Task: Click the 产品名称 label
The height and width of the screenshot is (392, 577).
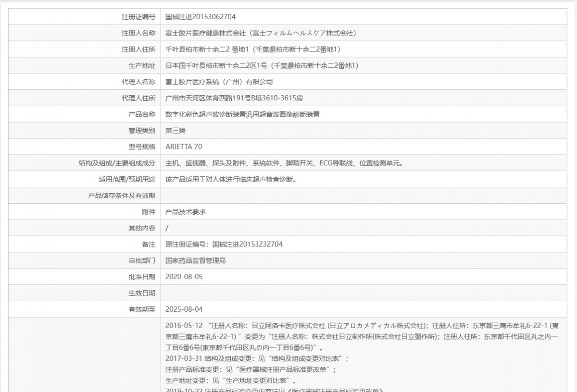Action: pos(142,115)
